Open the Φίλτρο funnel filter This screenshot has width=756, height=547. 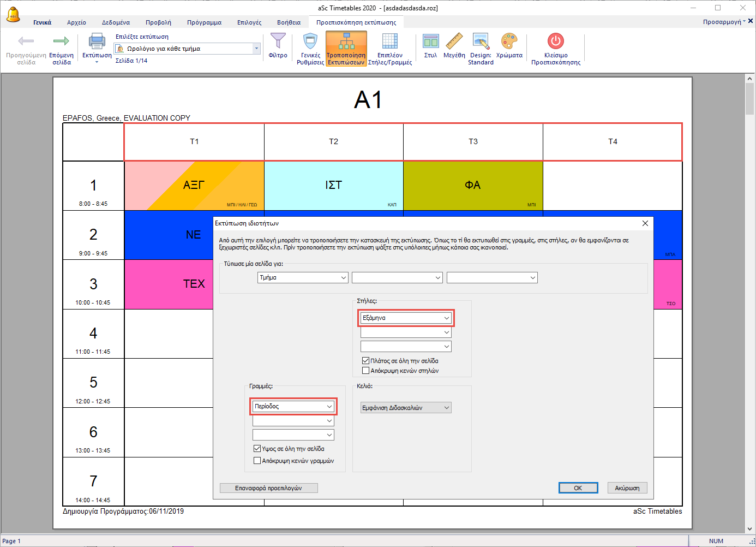278,42
